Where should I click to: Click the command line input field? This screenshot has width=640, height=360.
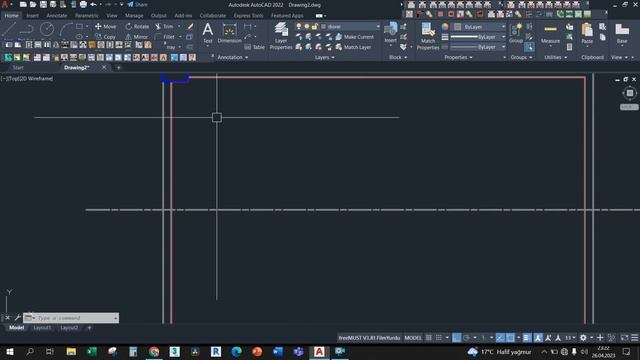point(75,318)
